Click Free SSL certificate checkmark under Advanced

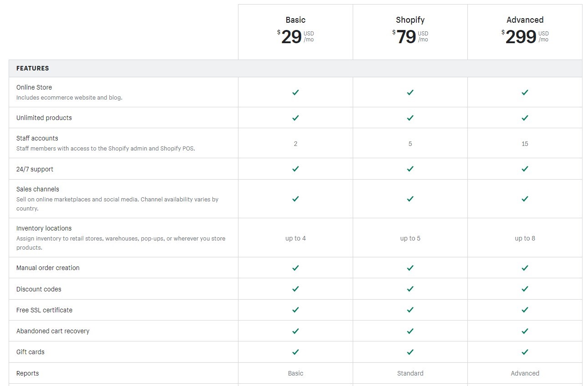point(525,310)
